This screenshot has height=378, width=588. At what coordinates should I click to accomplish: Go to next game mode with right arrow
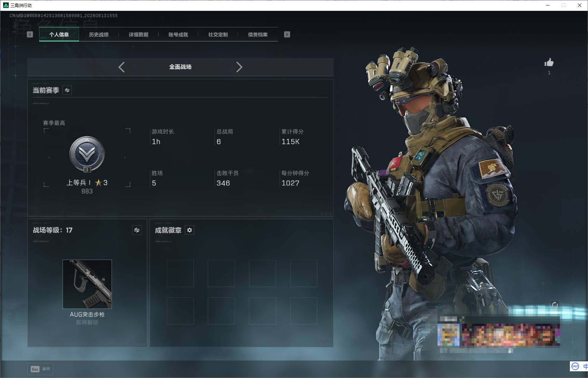[239, 67]
